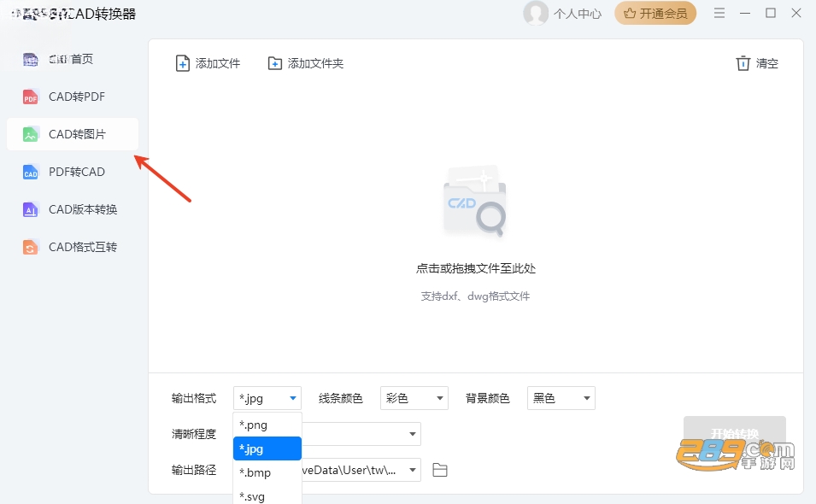This screenshot has width=816, height=504.
Task: Pick *.svg output format option
Action: coord(267,496)
